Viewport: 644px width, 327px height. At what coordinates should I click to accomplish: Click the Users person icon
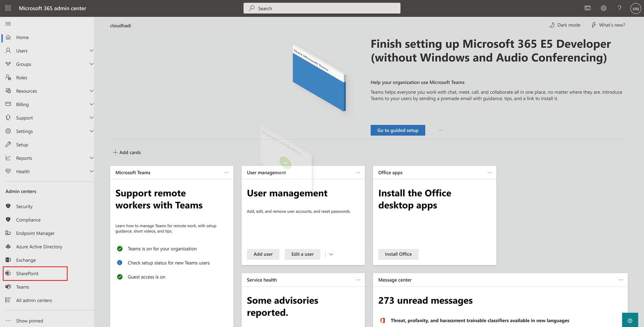coord(8,50)
